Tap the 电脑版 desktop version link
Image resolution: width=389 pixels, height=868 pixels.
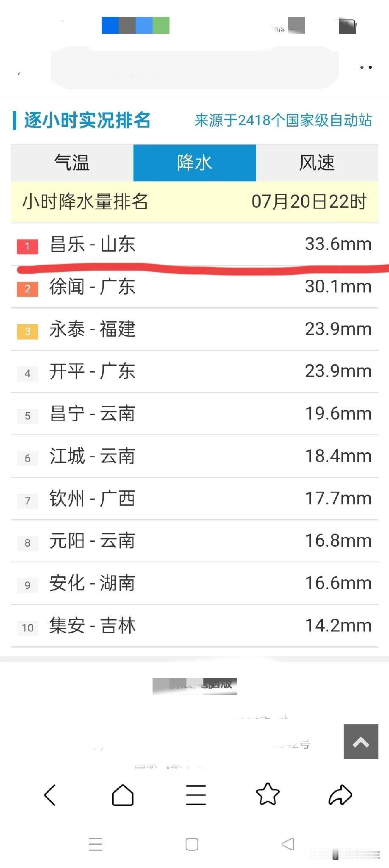point(195,685)
